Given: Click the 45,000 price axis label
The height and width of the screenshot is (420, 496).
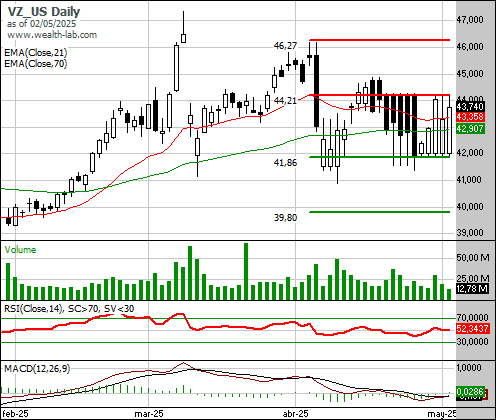Looking at the screenshot, I should (x=470, y=73).
